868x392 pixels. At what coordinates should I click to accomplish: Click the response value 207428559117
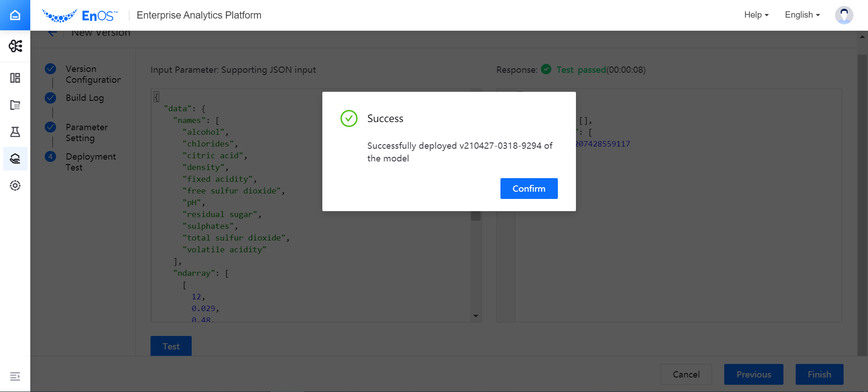pos(603,144)
